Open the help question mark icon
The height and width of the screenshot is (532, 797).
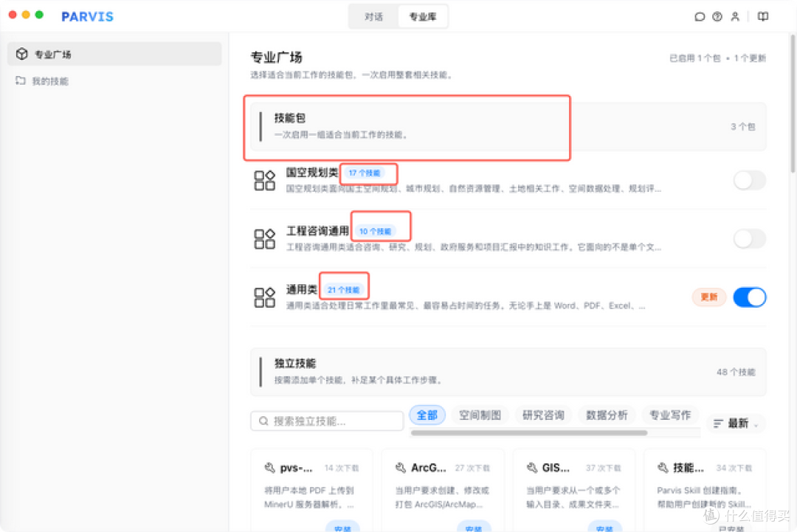(717, 17)
